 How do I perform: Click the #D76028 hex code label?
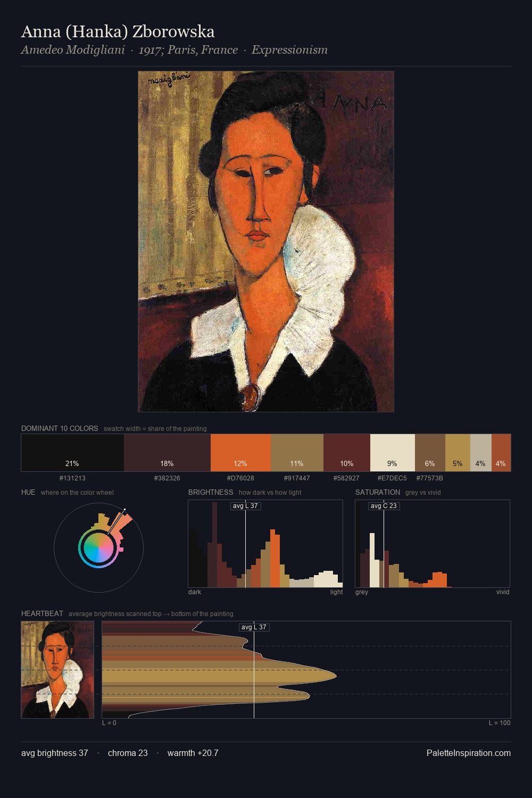click(x=240, y=478)
